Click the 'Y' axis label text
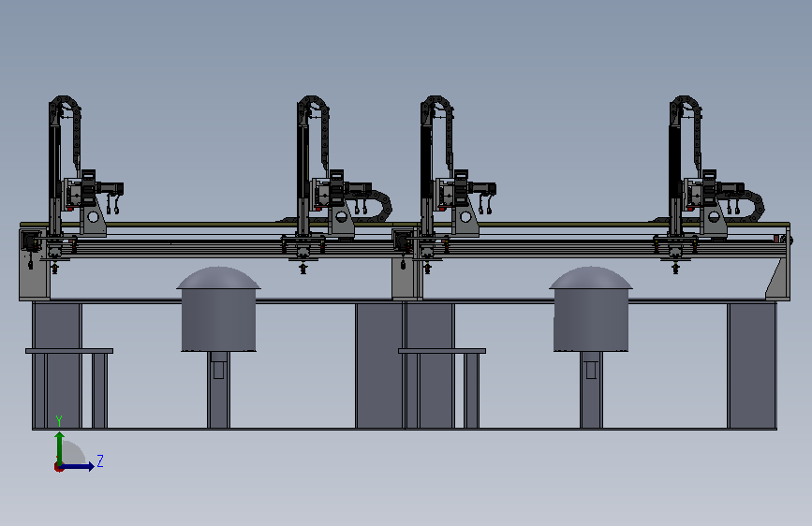Viewport: 812px width, 526px height. [59, 421]
